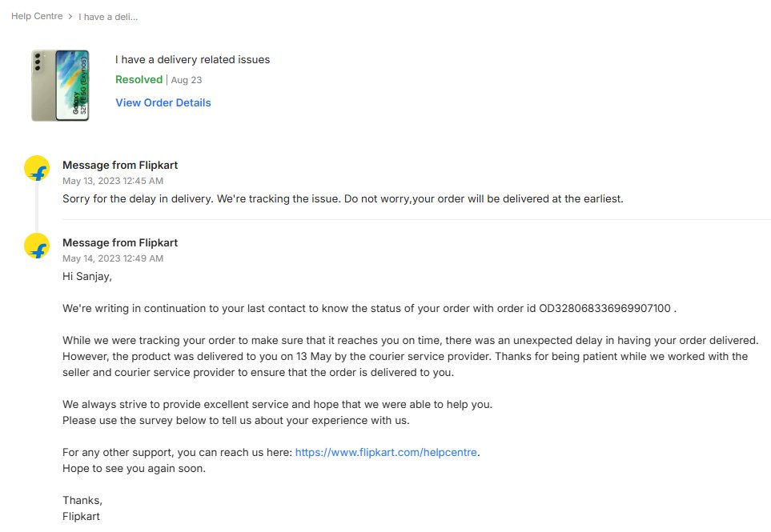Open the Galaxy S21 FE product thumbnail
Image resolution: width=771 pixels, height=532 pixels.
coord(61,85)
